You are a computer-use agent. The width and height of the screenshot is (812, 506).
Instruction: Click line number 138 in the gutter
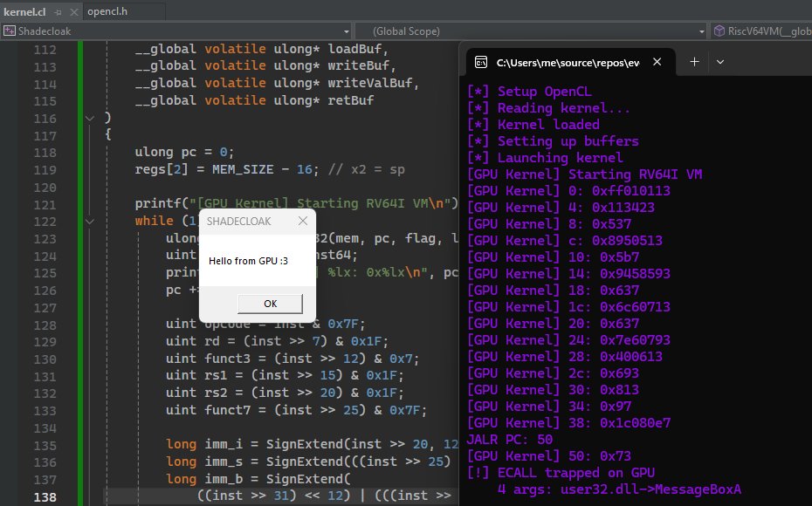45,497
